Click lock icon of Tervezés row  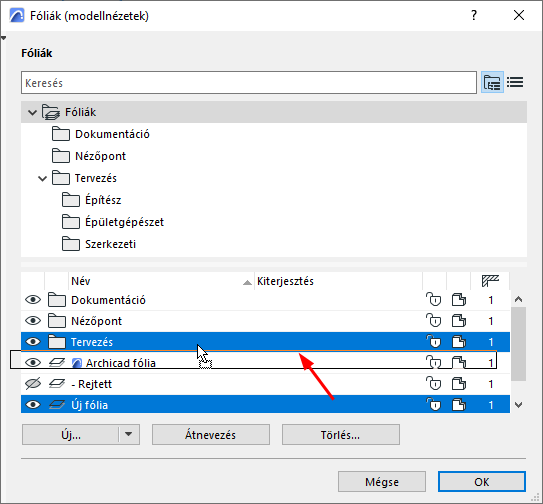coord(434,342)
